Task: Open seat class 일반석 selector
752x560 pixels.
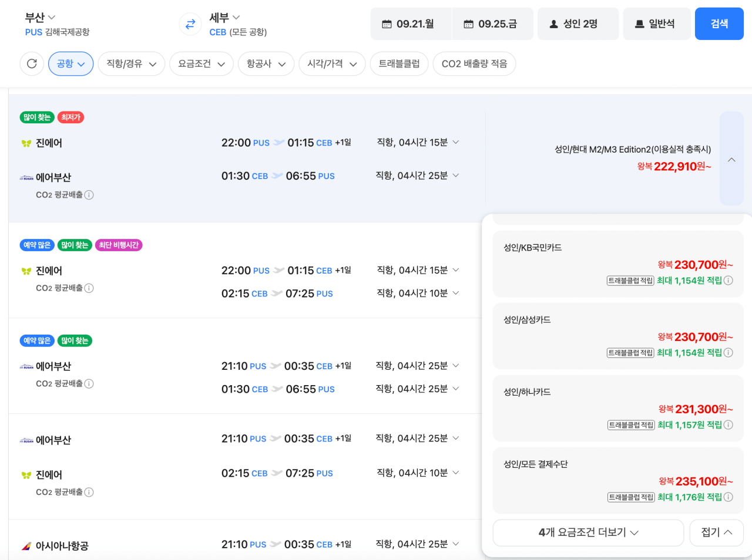Action: (657, 24)
